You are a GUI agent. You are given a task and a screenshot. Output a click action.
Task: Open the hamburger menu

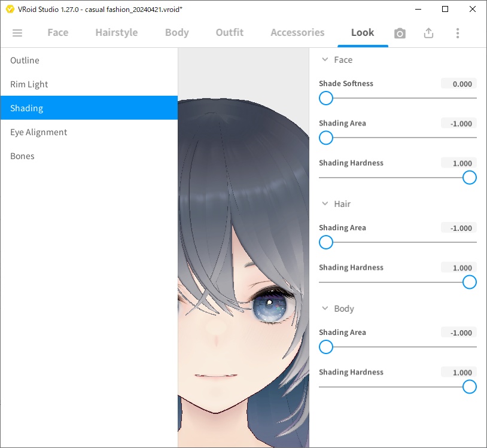point(17,33)
